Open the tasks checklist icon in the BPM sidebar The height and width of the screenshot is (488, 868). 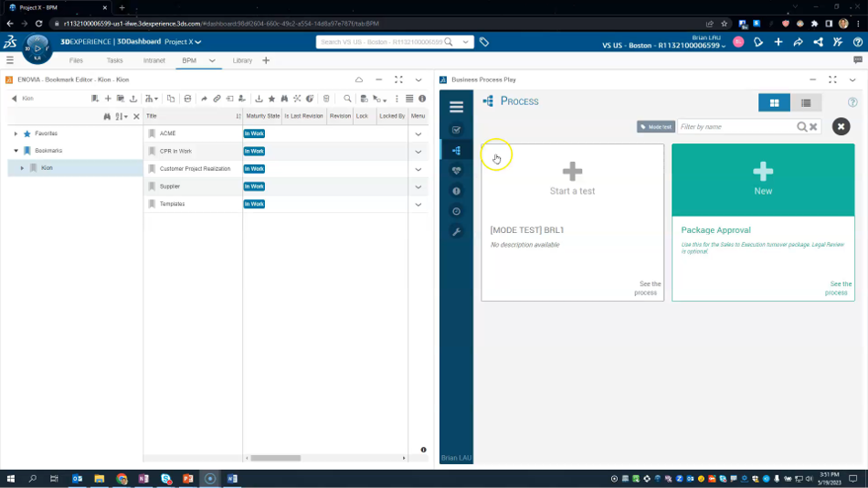coord(456,130)
